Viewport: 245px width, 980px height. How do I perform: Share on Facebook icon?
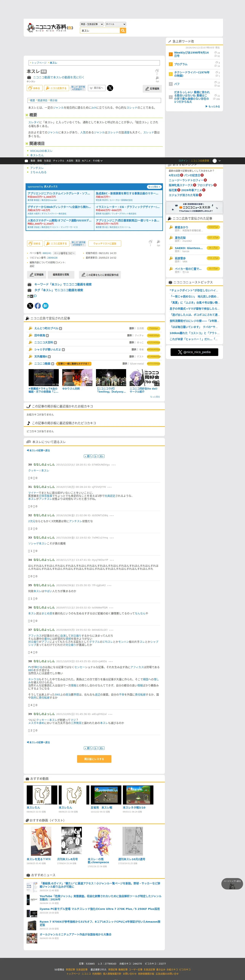click(x=38, y=305)
